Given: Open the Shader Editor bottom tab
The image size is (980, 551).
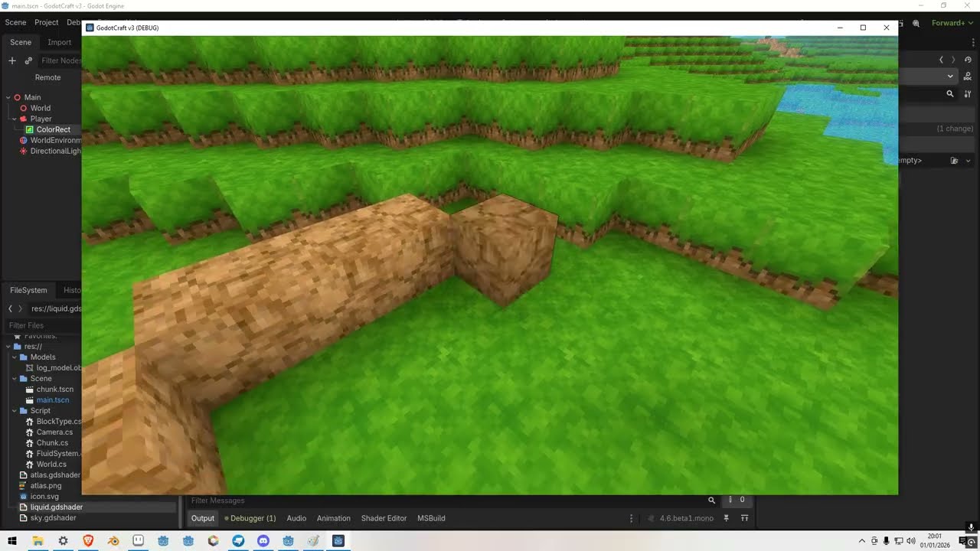Looking at the screenshot, I should coord(384,518).
